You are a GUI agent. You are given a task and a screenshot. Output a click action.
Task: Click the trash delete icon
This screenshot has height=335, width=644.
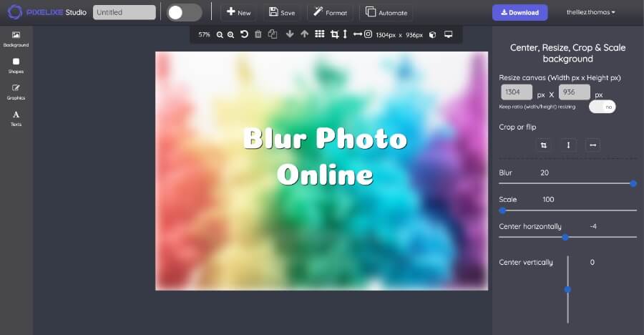pyautogui.click(x=258, y=34)
